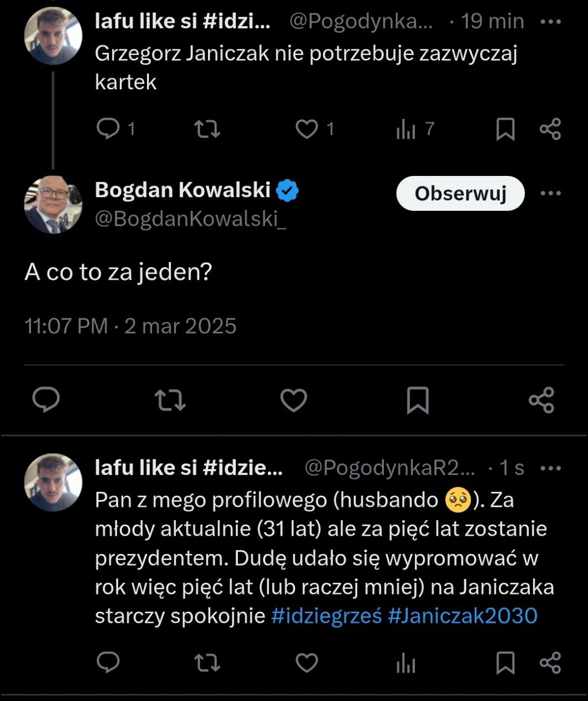Image resolution: width=588 pixels, height=701 pixels.
Task: Open Bogdan Kowalski's profile picture
Action: point(53,204)
